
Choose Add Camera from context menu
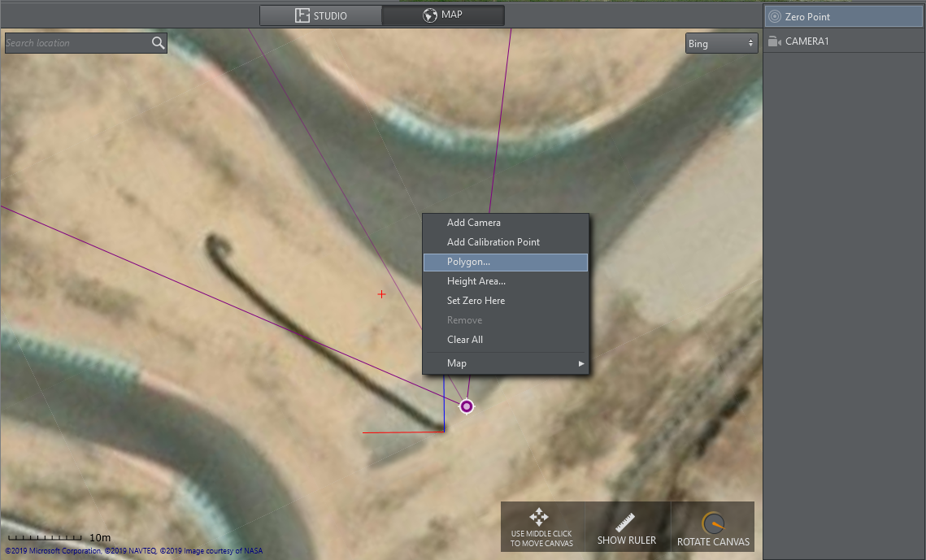coord(474,223)
